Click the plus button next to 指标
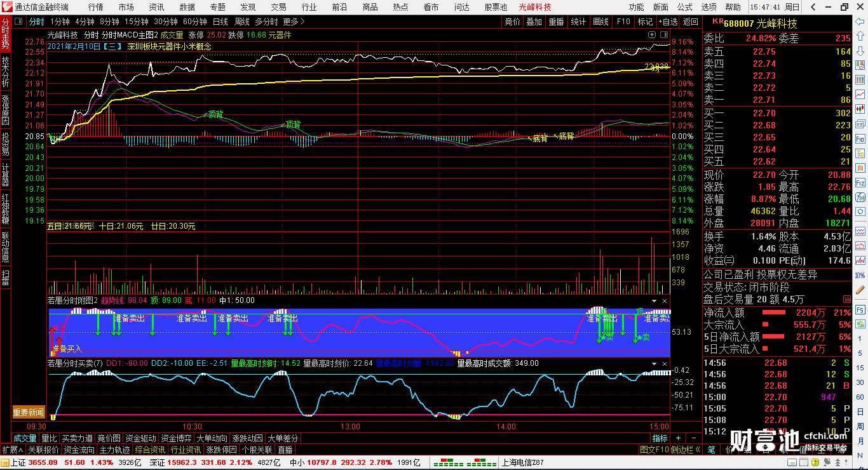This screenshot has width=868, height=470. coord(678,438)
